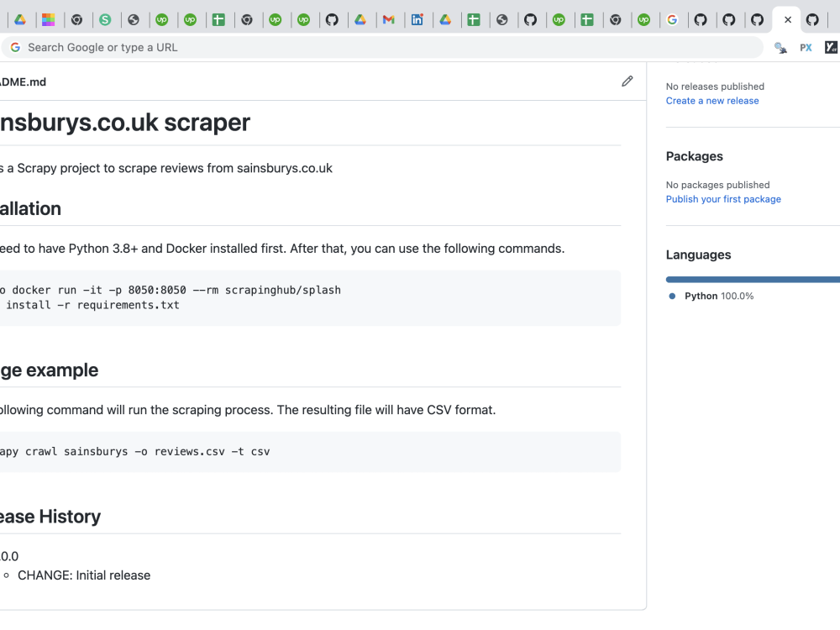Switch to GitHub tab right of active tab
Viewport: 840px width, 630px height.
(812, 20)
